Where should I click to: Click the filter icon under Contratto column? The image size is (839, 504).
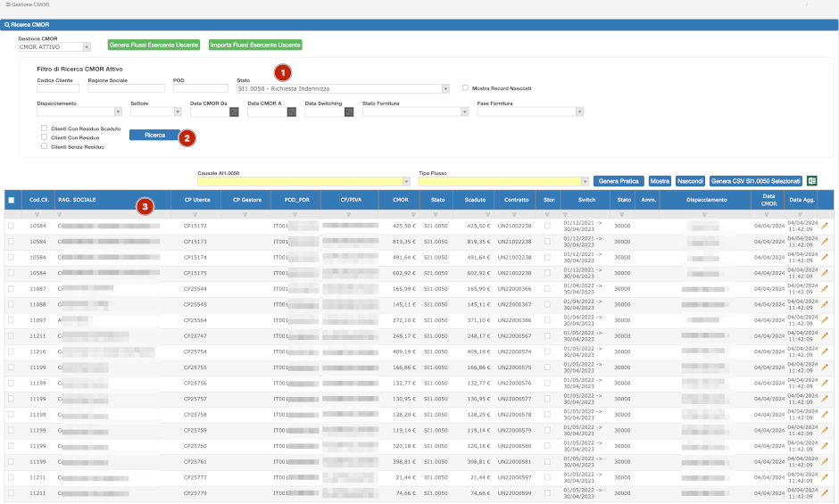(x=514, y=215)
